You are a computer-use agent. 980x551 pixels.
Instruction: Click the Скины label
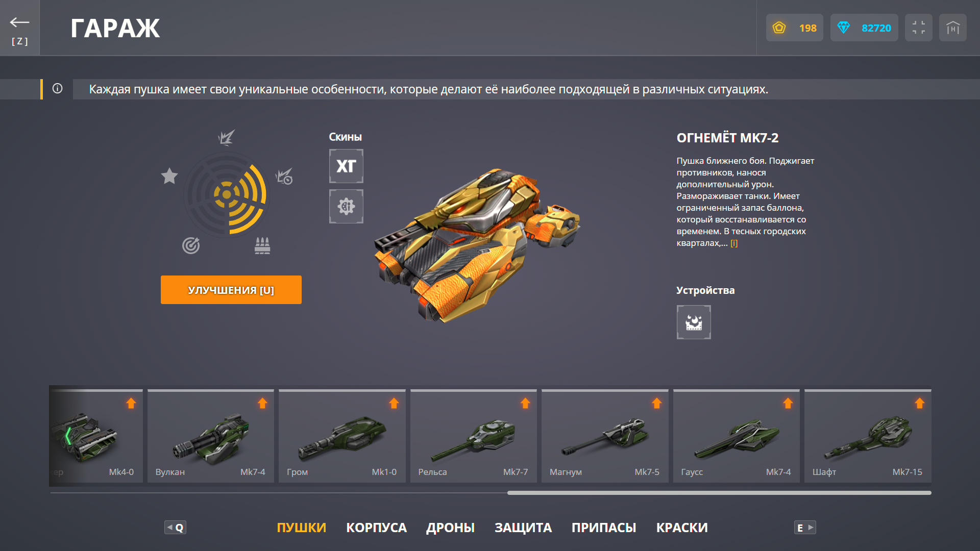[345, 137]
